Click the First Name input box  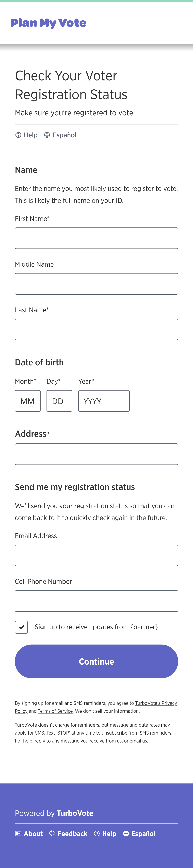[x=96, y=238]
